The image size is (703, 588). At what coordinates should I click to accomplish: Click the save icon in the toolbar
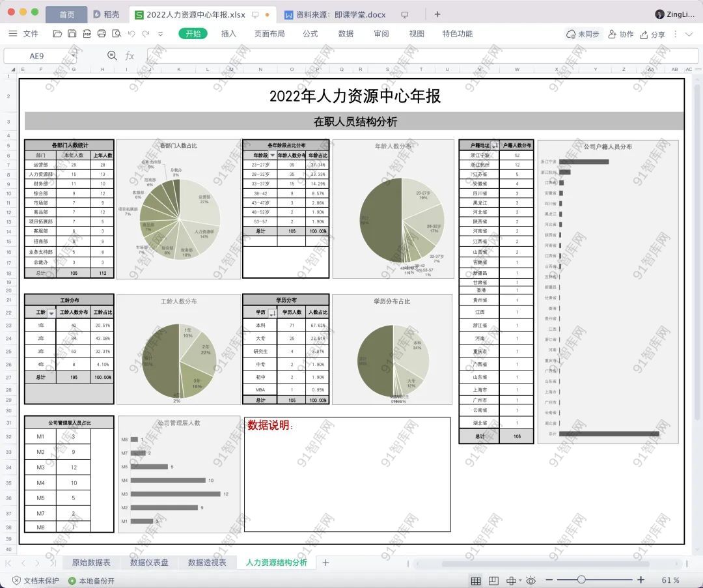click(x=72, y=34)
